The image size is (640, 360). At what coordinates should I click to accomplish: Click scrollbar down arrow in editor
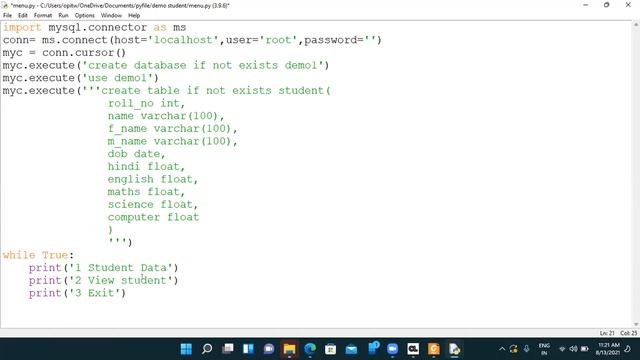point(636,324)
